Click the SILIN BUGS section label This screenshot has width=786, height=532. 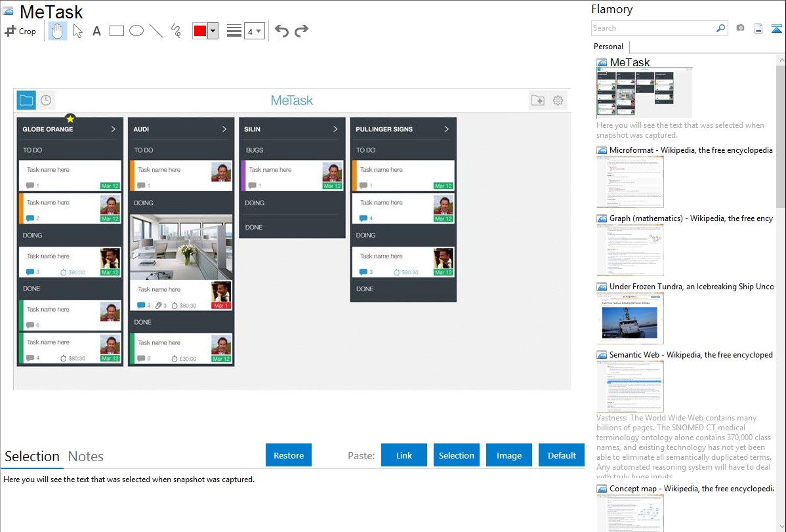pos(255,150)
